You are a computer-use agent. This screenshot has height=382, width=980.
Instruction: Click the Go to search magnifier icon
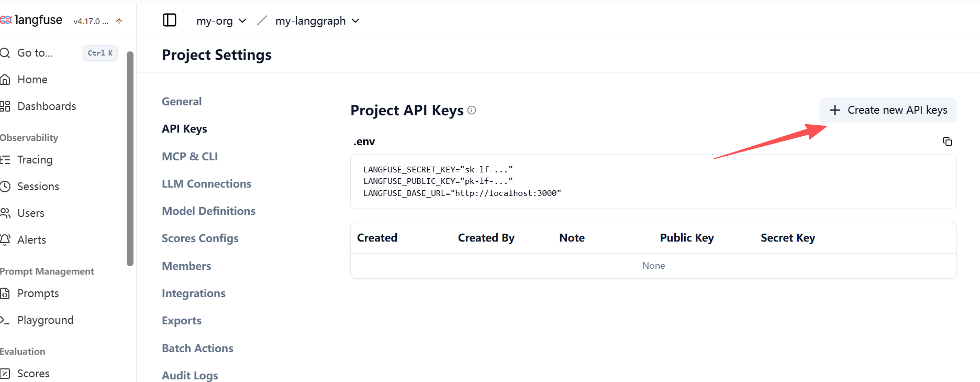5,53
